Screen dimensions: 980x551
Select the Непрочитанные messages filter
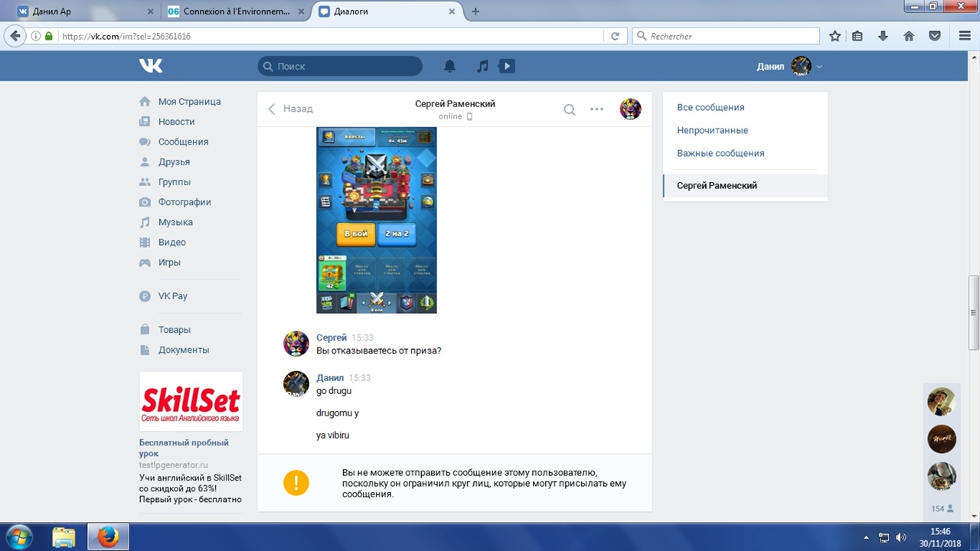pyautogui.click(x=712, y=130)
